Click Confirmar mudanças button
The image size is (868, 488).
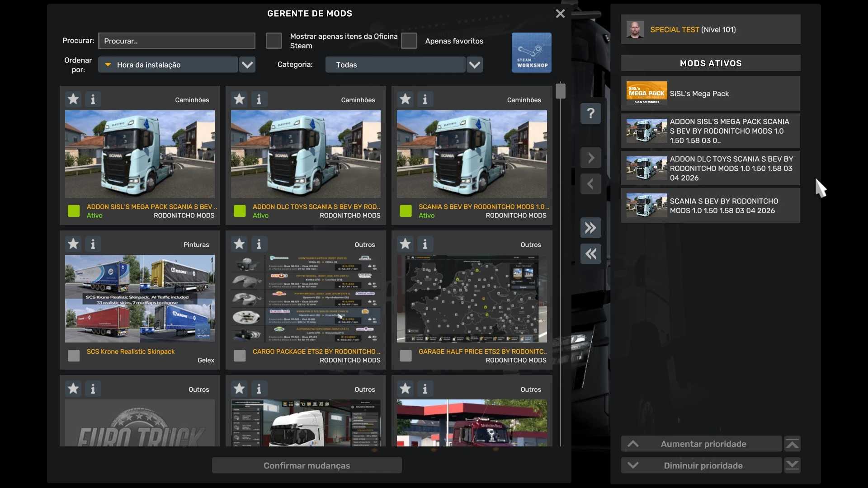point(307,465)
